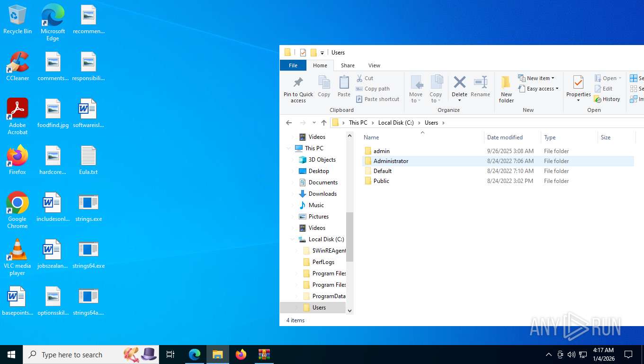The width and height of the screenshot is (644, 364).
Task: Click the Windows Start button
Action: [11, 355]
